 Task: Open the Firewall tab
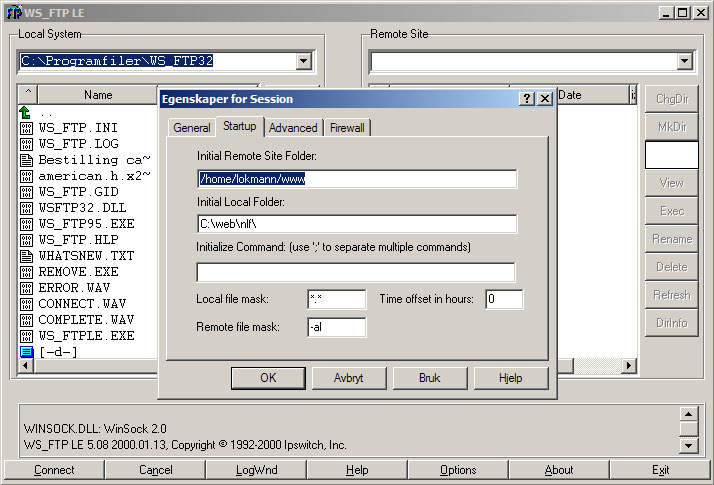(x=347, y=128)
